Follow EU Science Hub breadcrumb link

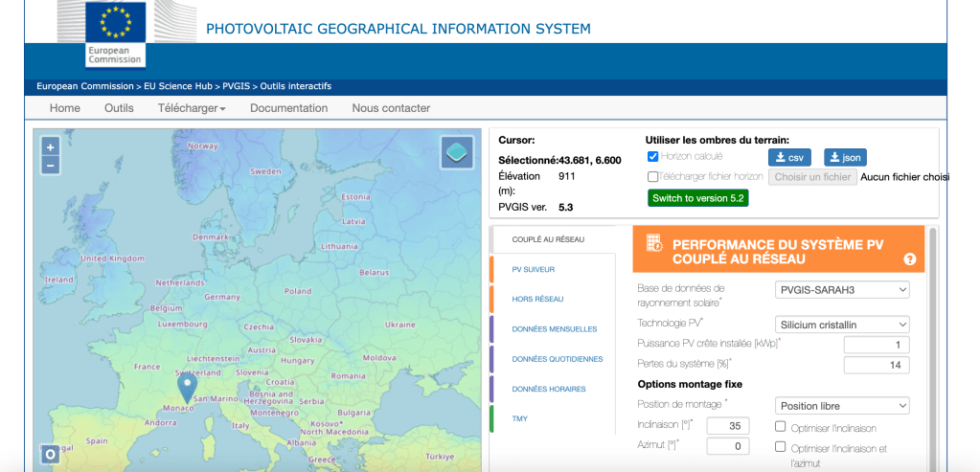point(179,86)
